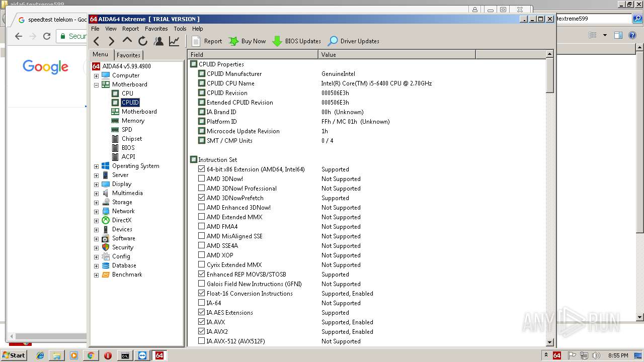Open the Report menu
This screenshot has height=362, width=644.
point(130,29)
